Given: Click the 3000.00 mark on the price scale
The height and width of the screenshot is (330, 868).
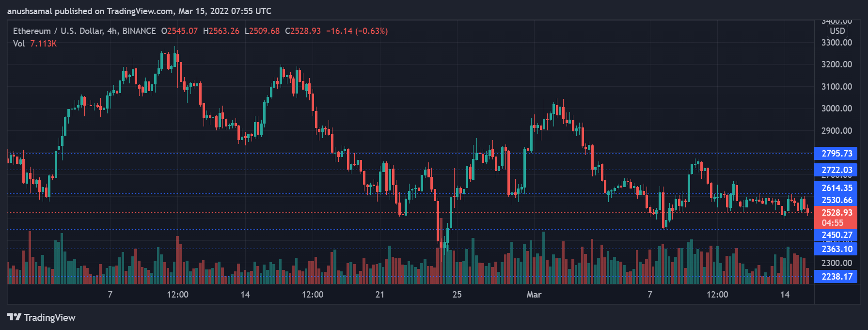Looking at the screenshot, I should point(836,109).
